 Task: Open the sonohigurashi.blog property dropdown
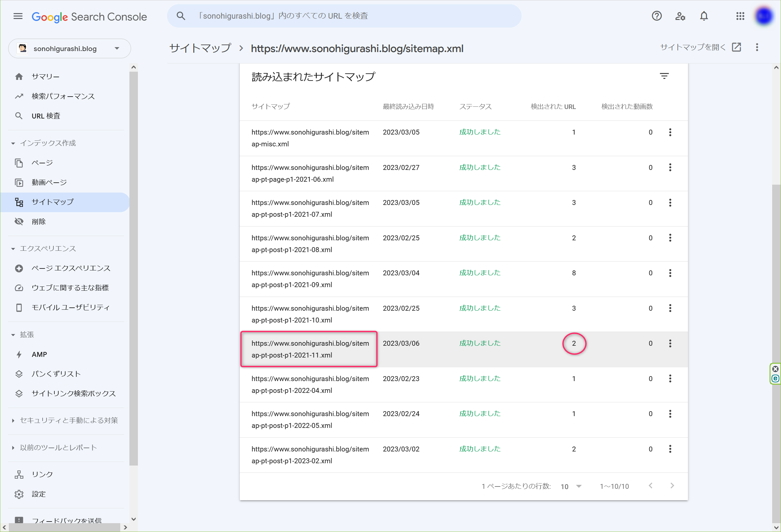pyautogui.click(x=69, y=48)
